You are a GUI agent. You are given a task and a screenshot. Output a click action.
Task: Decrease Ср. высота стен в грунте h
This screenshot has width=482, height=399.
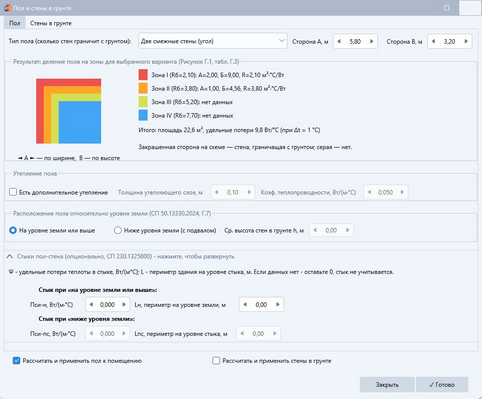[315, 230]
